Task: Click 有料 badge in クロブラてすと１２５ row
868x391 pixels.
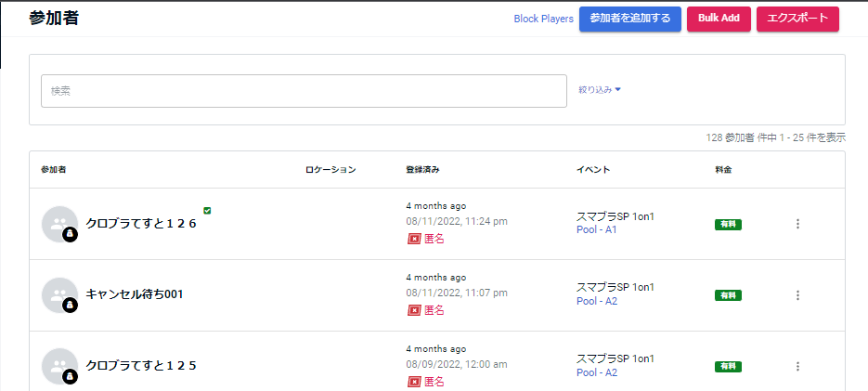Action: [728, 366]
